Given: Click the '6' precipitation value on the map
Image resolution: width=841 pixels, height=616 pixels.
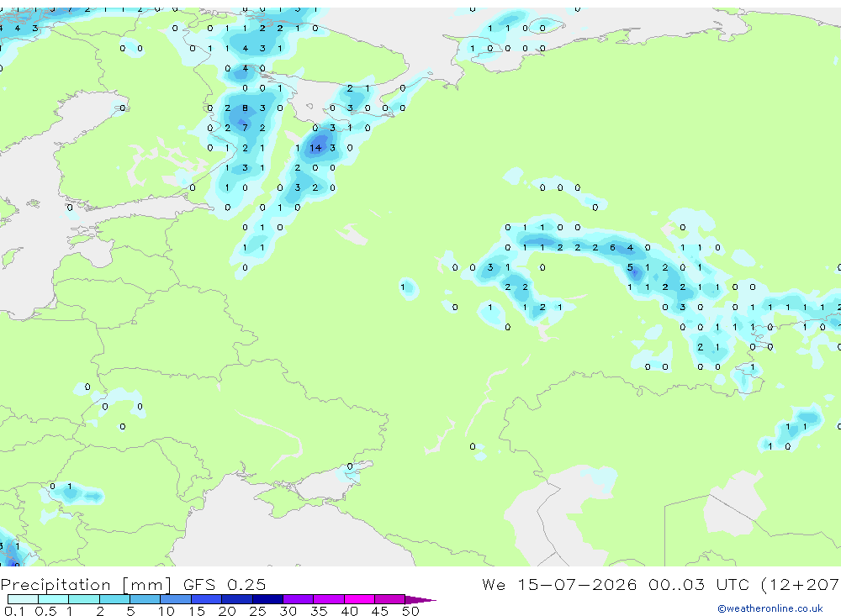Looking at the screenshot, I should [x=612, y=248].
